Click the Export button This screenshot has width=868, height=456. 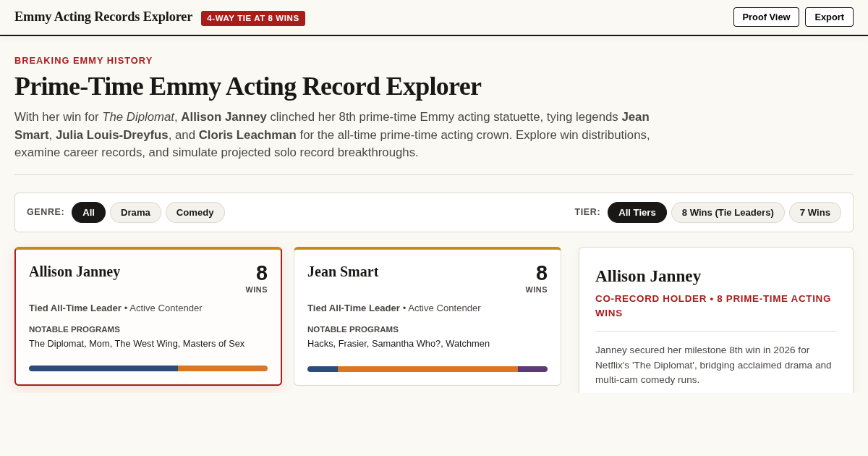coord(829,17)
